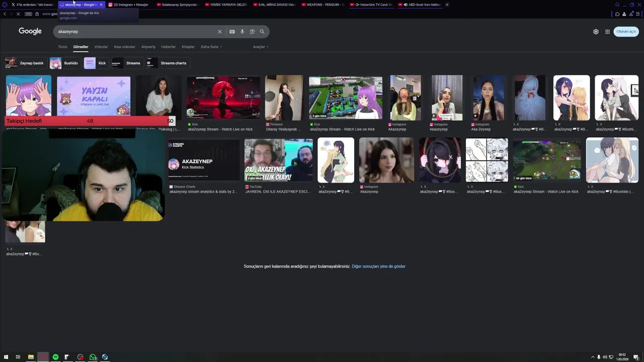The image size is (644, 362).
Task: Open the purple-haired avatar game stream thumbnail
Action: point(346,98)
